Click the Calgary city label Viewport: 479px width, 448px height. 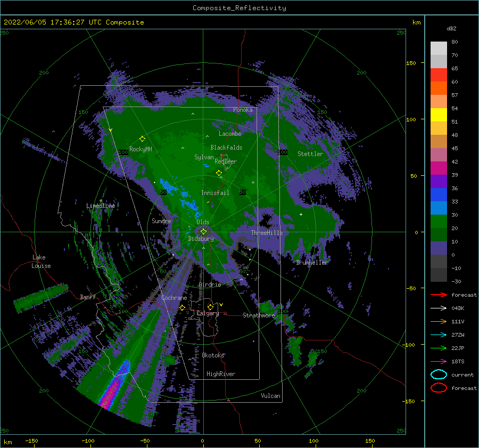[208, 313]
